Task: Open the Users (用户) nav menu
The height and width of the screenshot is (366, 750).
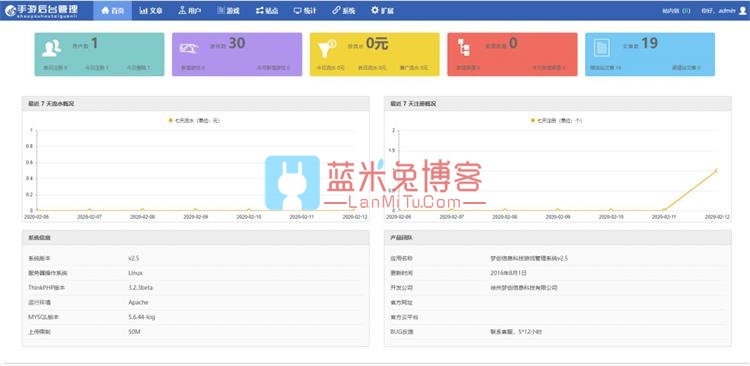Action: [189, 11]
